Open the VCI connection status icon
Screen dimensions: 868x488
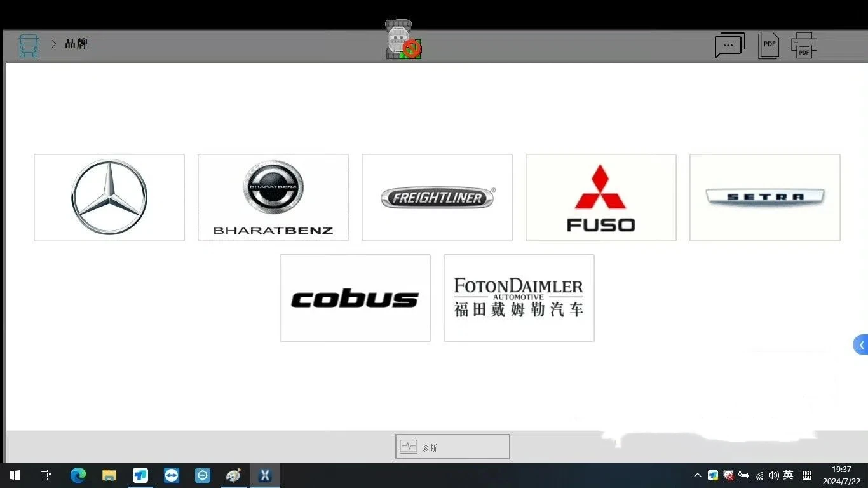tap(403, 40)
